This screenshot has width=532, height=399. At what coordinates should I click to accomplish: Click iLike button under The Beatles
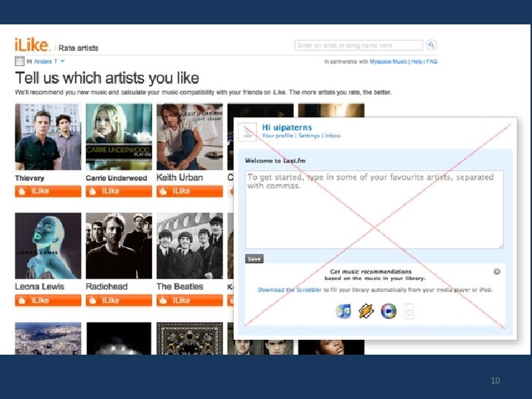[x=190, y=300]
